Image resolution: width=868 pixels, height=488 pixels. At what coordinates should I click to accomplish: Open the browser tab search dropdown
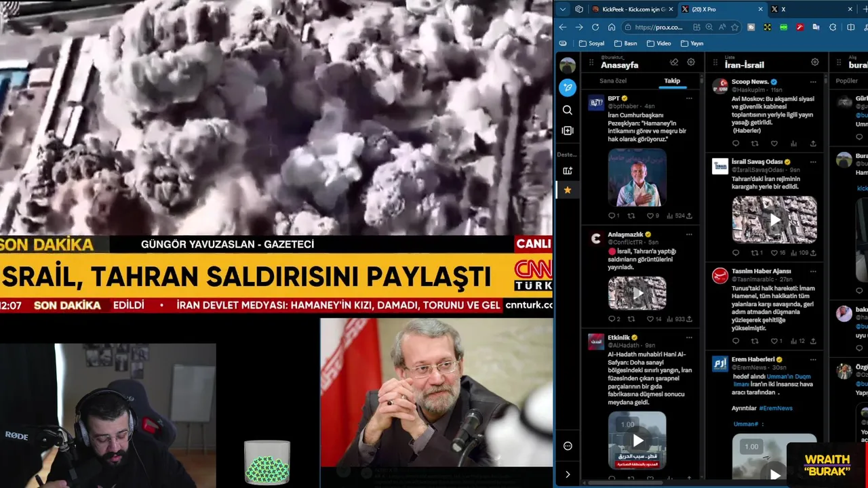click(x=563, y=9)
